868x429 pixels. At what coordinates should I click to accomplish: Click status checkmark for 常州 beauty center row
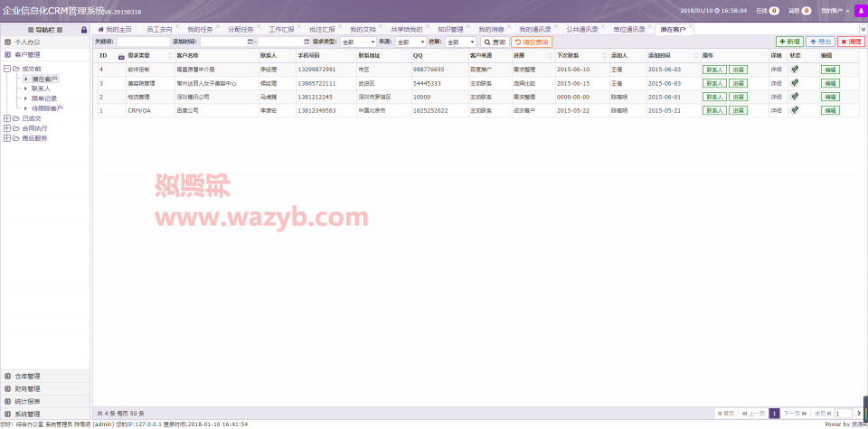point(795,83)
